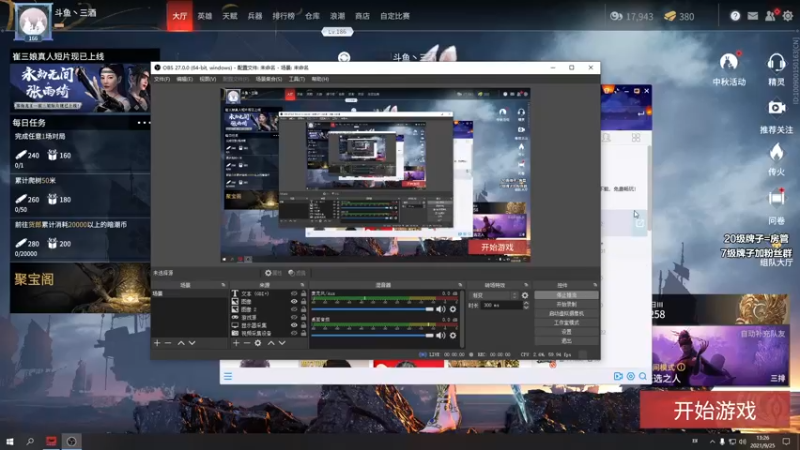Click the camera icon above 推荐关注
This screenshot has width=800, height=450.
click(x=777, y=108)
